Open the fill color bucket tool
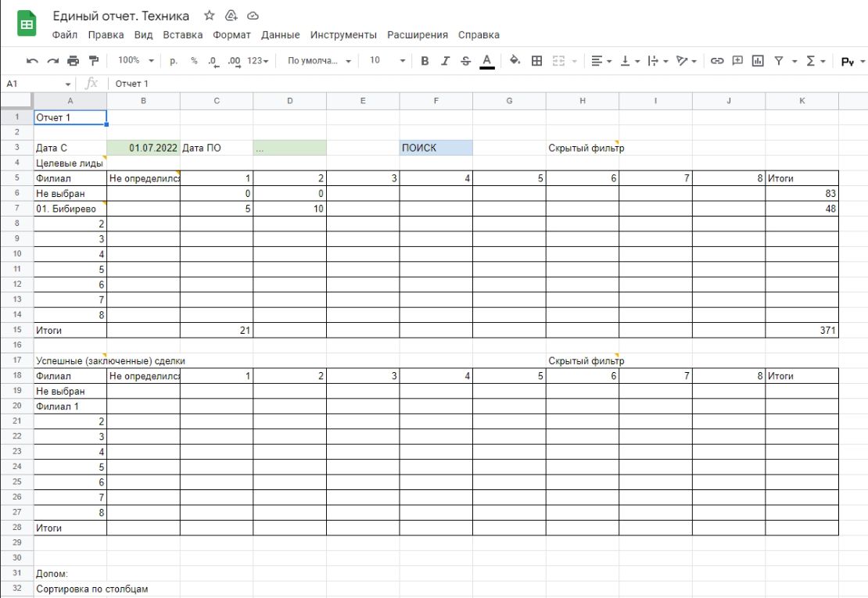868x598 pixels. pos(515,61)
